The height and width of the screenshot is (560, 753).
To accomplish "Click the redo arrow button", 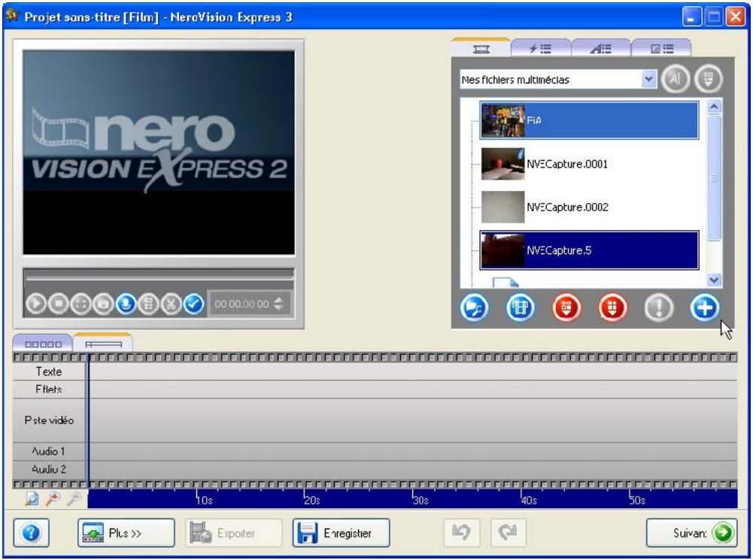I will point(508,533).
